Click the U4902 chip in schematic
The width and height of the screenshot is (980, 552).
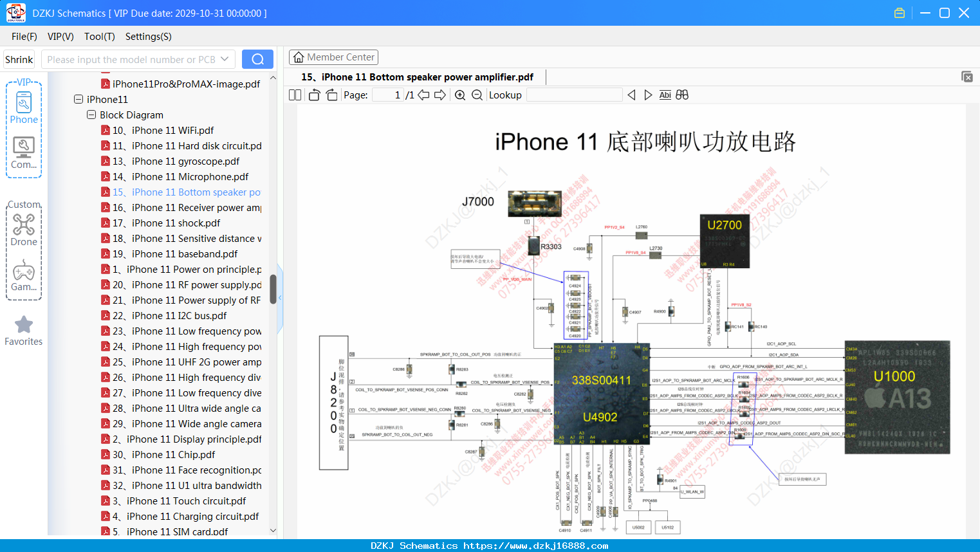(602, 394)
